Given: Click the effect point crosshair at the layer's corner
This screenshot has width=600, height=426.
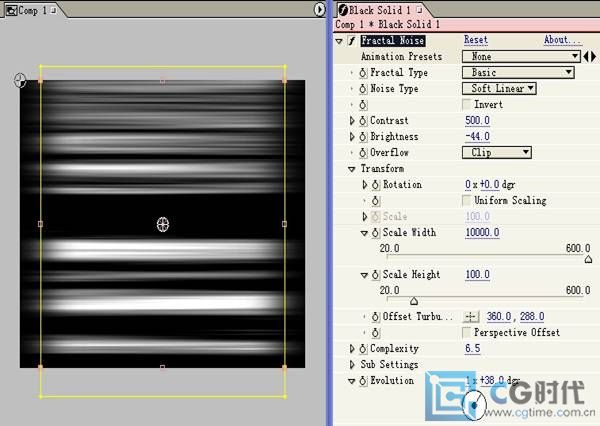Looking at the screenshot, I should [x=20, y=80].
